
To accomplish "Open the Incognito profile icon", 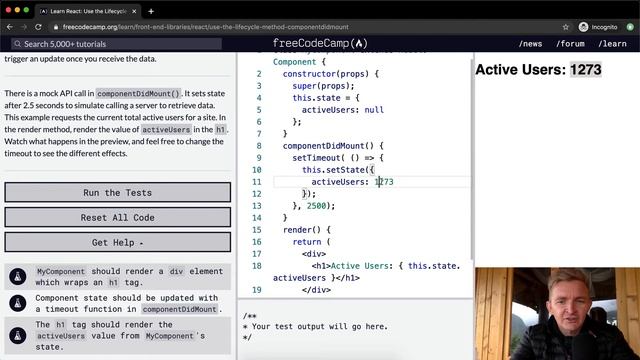I will click(583, 27).
